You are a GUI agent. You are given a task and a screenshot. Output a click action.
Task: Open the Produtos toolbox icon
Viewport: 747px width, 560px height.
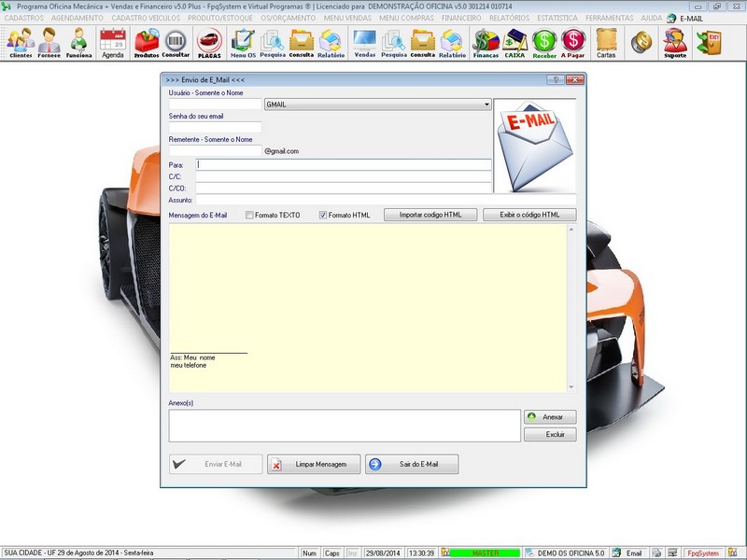[147, 42]
